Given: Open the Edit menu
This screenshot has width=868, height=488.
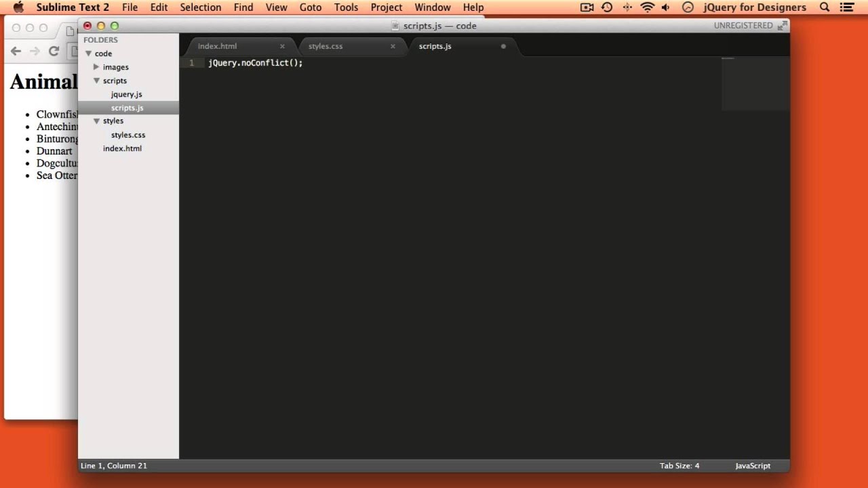Looking at the screenshot, I should [159, 7].
